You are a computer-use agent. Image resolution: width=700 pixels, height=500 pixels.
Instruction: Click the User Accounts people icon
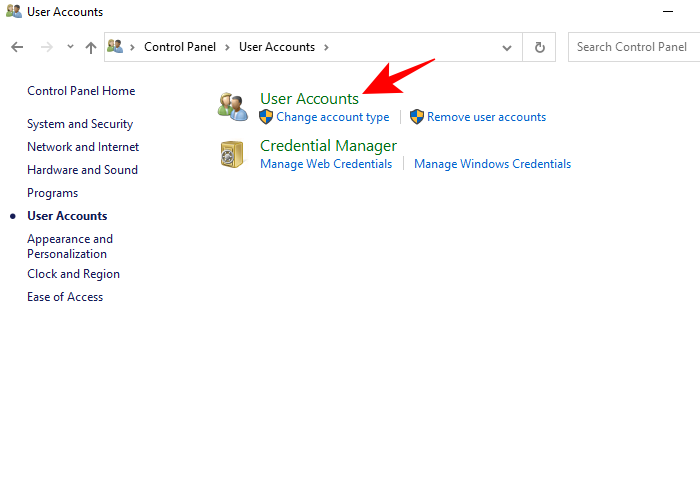(x=233, y=107)
